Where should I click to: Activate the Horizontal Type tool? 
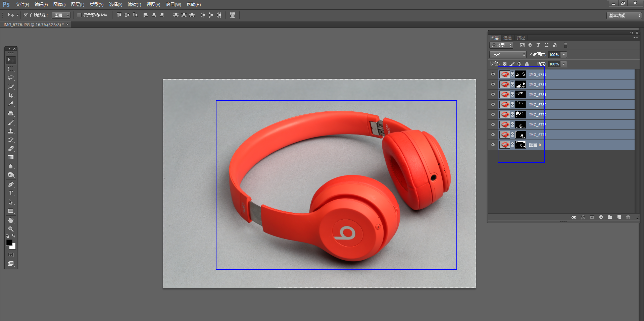coord(11,193)
